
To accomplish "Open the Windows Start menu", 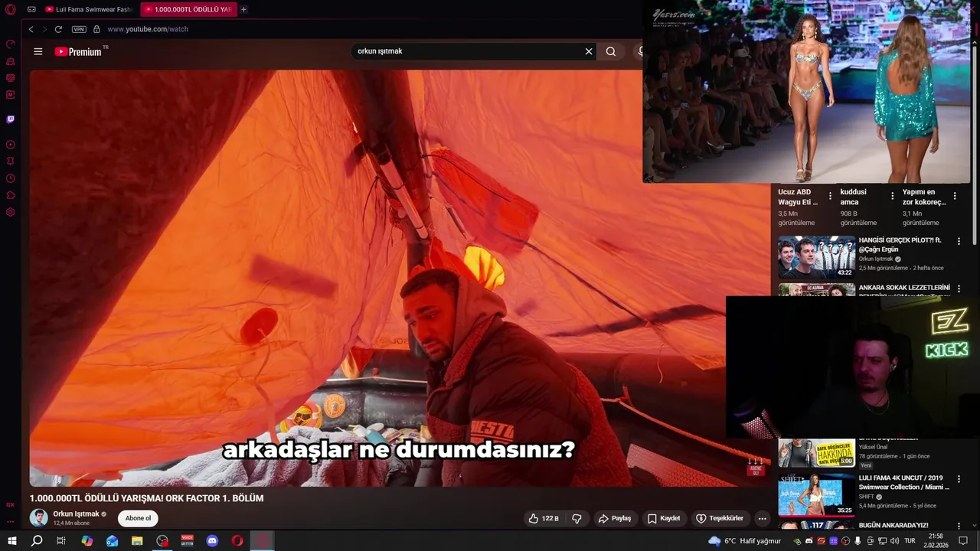I will click(x=12, y=541).
